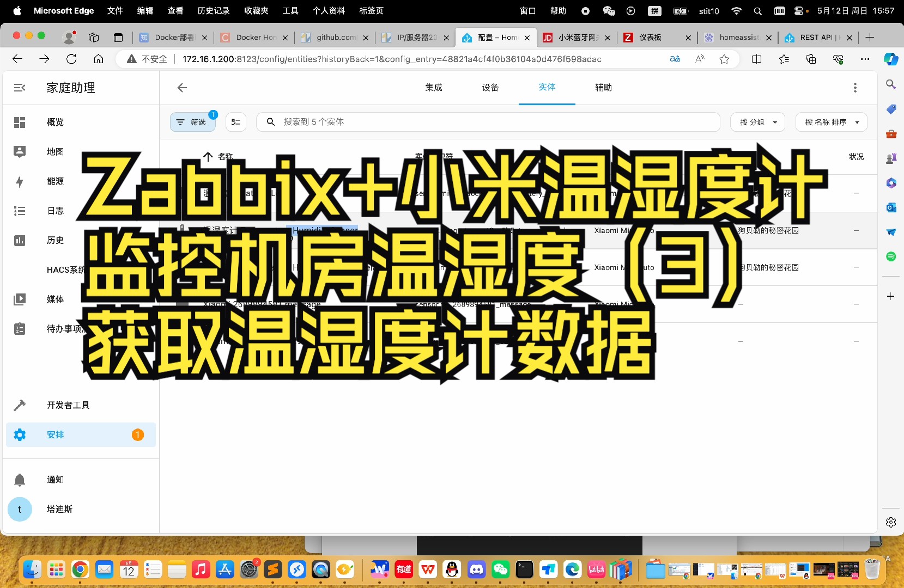Navigate back in Edge browser

[17, 59]
